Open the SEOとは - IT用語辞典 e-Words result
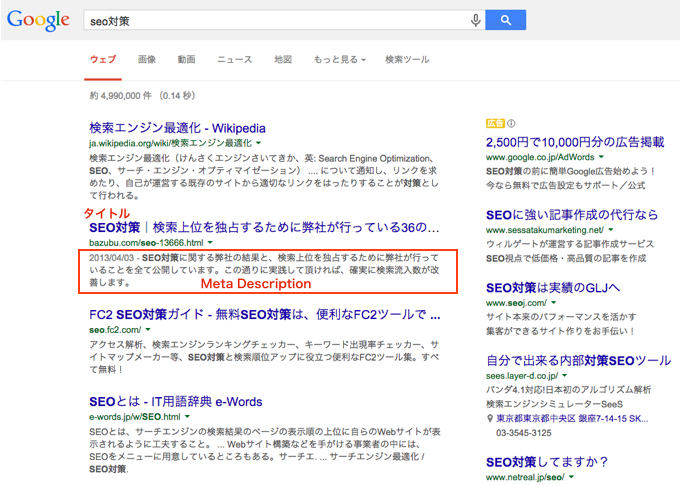This screenshot has width=680, height=485. click(176, 401)
